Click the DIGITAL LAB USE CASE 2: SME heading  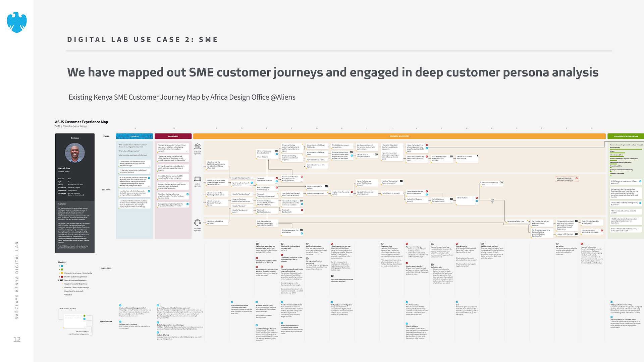click(x=143, y=40)
